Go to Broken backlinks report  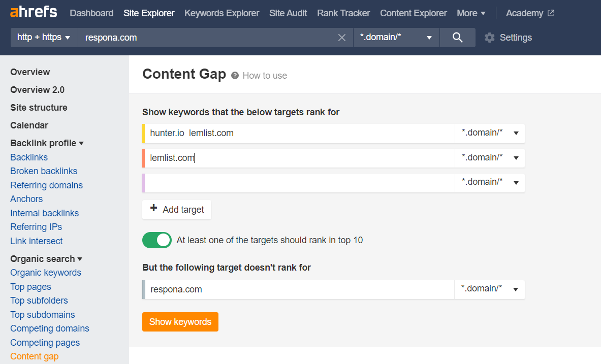click(x=44, y=171)
